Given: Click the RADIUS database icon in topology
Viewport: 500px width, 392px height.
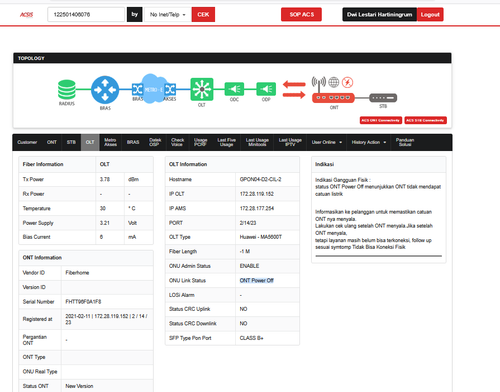Looking at the screenshot, I should (67, 89).
